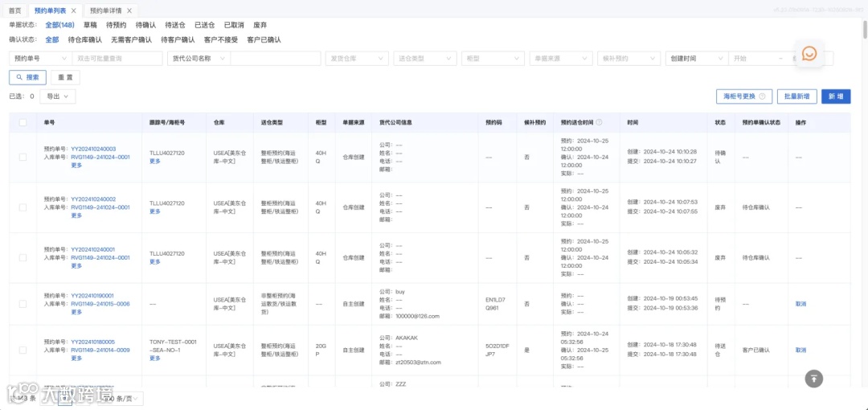Open inbound order RVG1149-241014-0009 link
The image size is (868, 410).
pyautogui.click(x=100, y=351)
